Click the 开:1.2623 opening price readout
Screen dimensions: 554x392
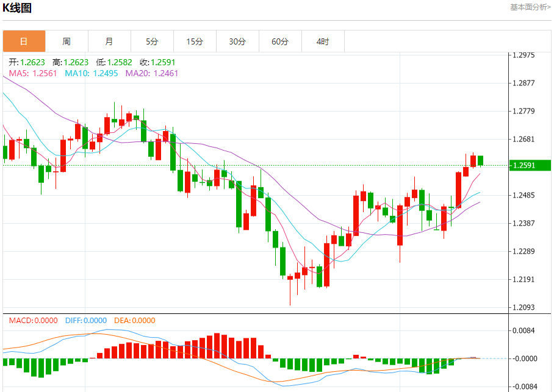click(x=27, y=62)
